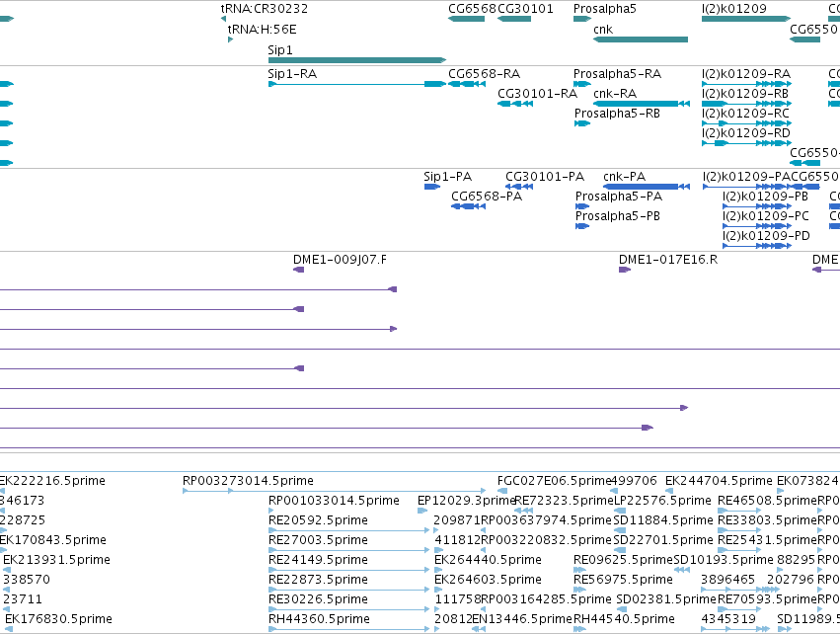Select the cnk-RA transcript bar
This screenshot has height=634, width=840.
[x=641, y=104]
